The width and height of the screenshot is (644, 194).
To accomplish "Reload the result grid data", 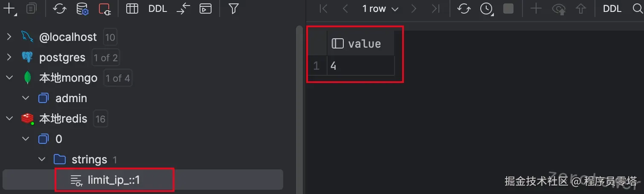I will [464, 9].
